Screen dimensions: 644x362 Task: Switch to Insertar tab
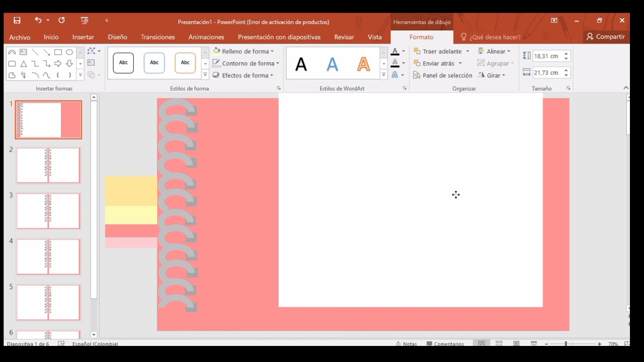(x=83, y=37)
